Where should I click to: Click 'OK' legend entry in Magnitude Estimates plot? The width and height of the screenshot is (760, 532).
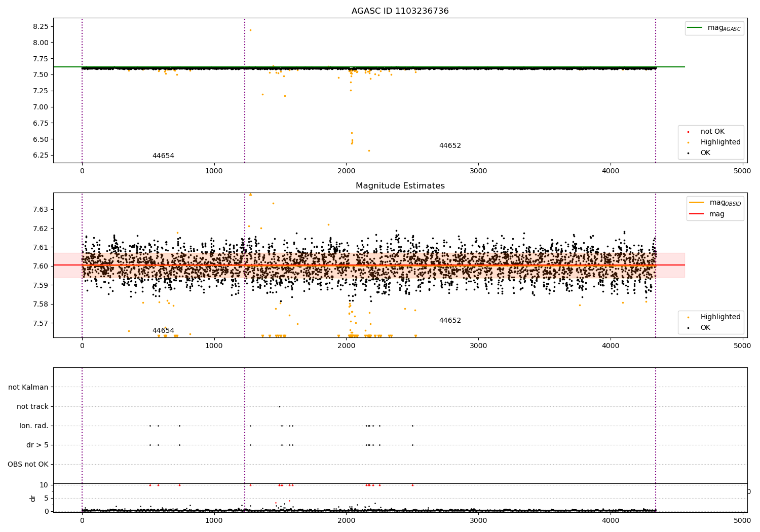[x=699, y=328]
